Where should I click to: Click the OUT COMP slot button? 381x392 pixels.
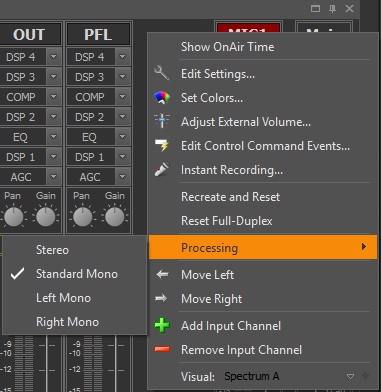coord(22,97)
